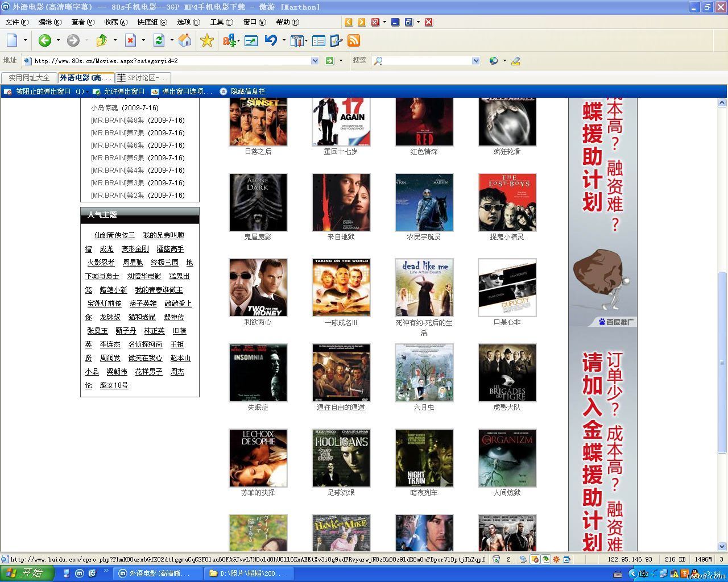Go to Home page icon
Viewport: 728px width, 582px height.
pos(184,40)
